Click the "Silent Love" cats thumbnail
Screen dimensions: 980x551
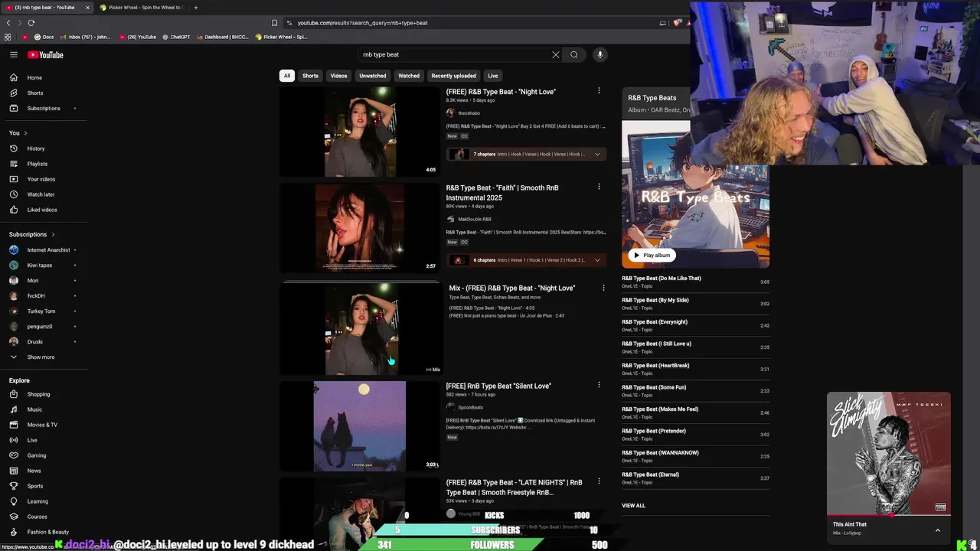359,426
